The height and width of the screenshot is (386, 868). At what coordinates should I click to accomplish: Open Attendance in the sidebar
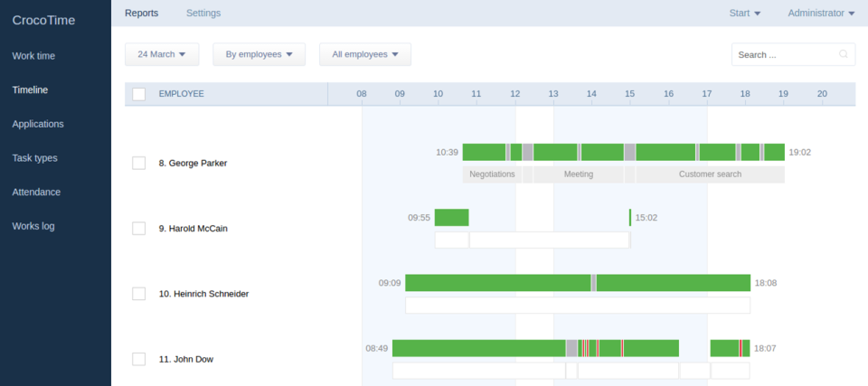(36, 193)
